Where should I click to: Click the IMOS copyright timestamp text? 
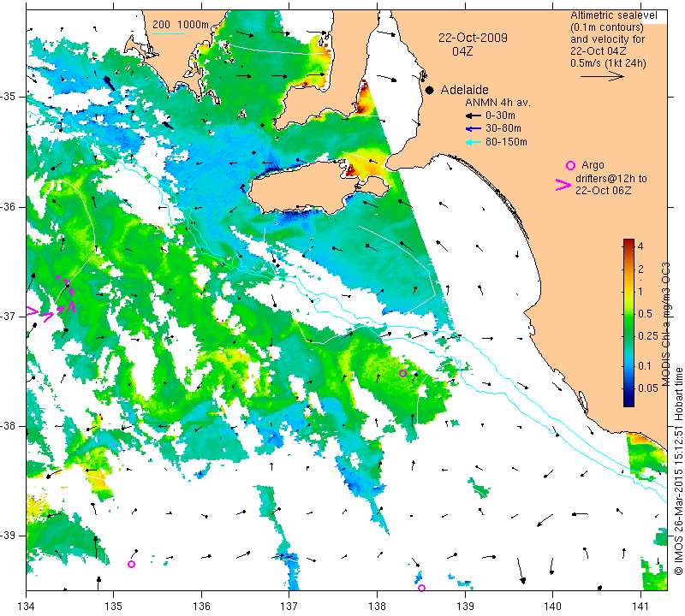[678, 471]
